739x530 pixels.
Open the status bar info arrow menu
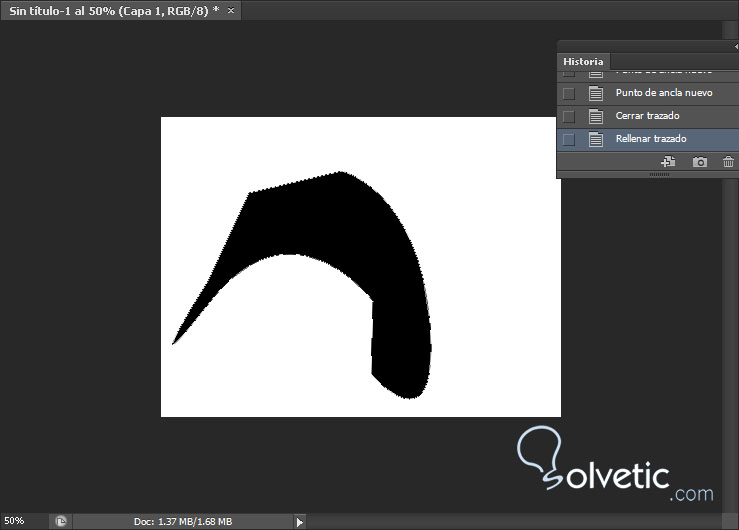pyautogui.click(x=300, y=522)
